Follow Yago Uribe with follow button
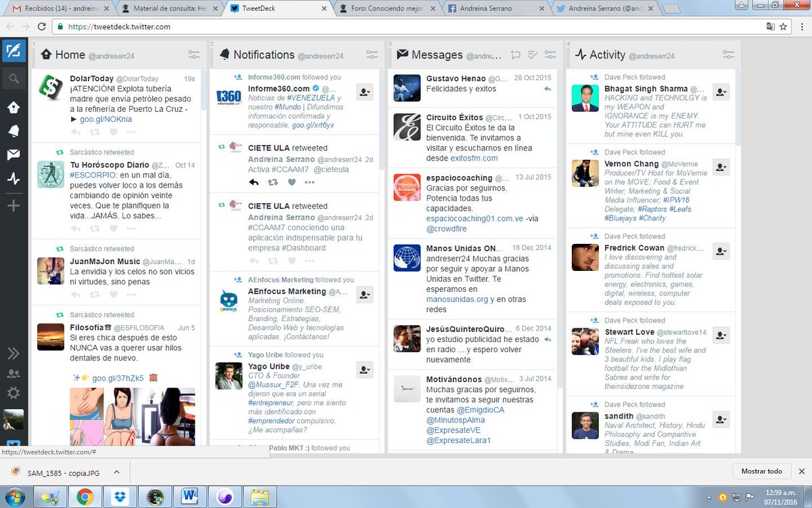 coord(365,370)
